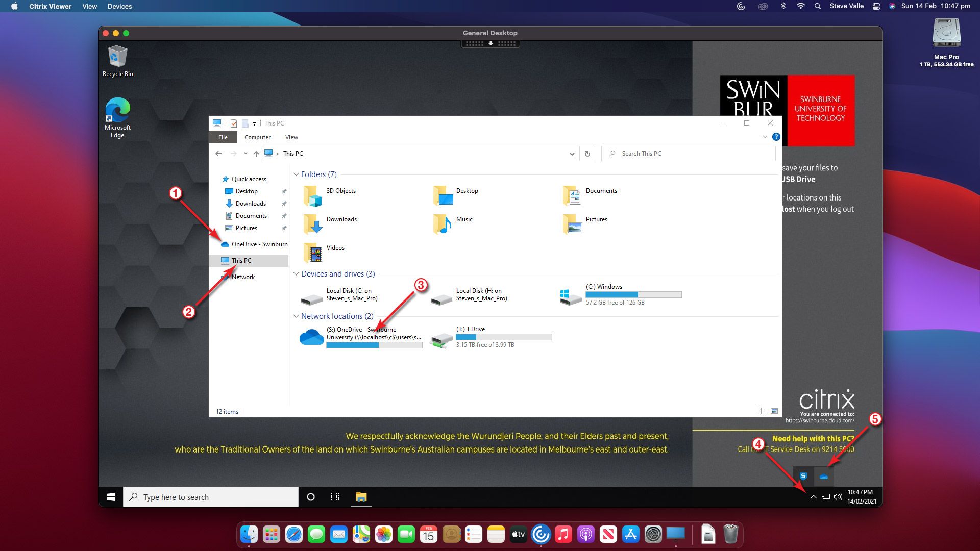Click the Explorer refresh button
The width and height of the screenshot is (980, 551).
(587, 154)
